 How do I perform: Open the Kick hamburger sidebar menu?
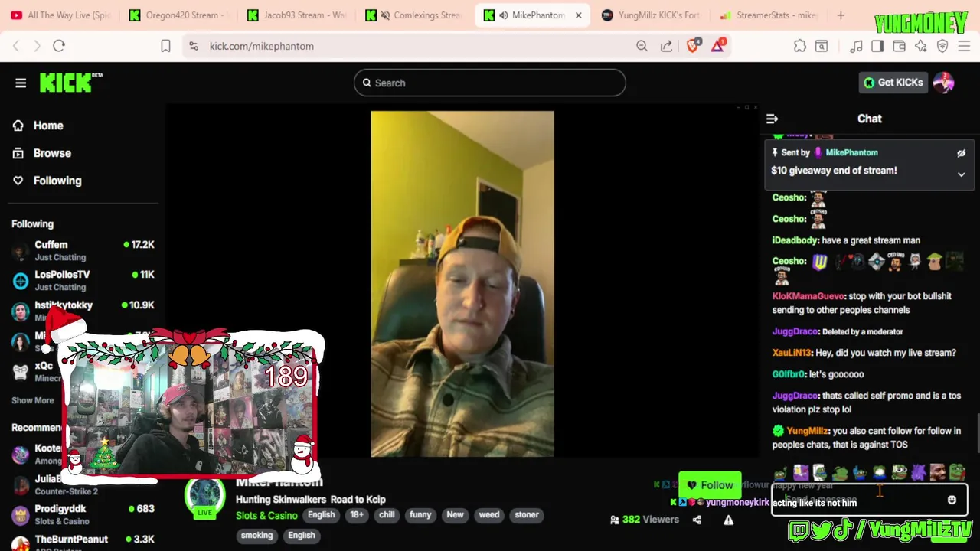point(21,83)
